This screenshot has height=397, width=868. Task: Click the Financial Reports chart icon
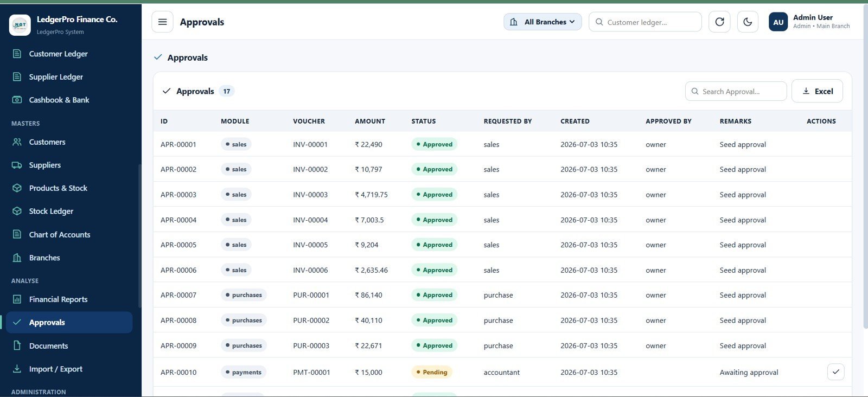coord(17,299)
